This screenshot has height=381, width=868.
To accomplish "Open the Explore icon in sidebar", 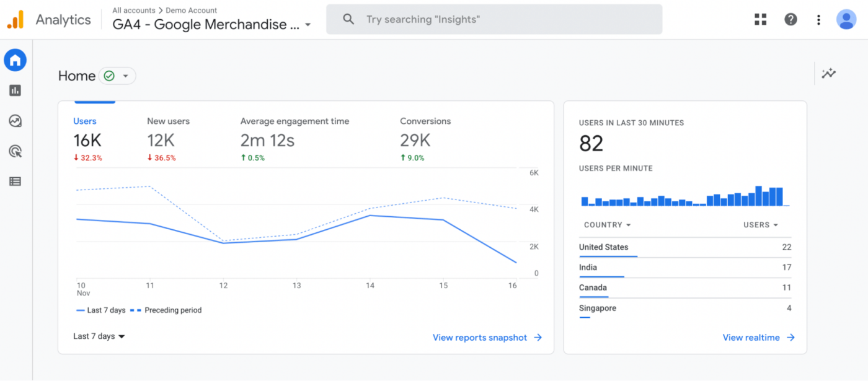I will coord(15,121).
